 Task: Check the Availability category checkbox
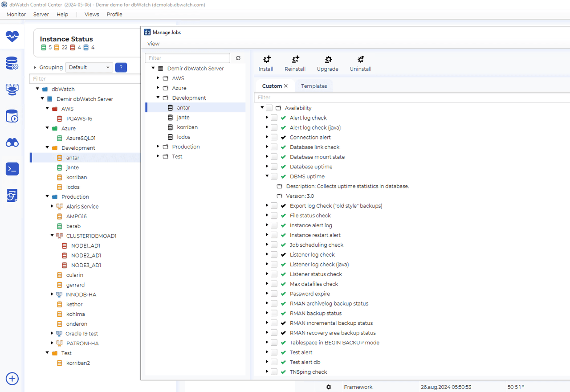pyautogui.click(x=269, y=108)
